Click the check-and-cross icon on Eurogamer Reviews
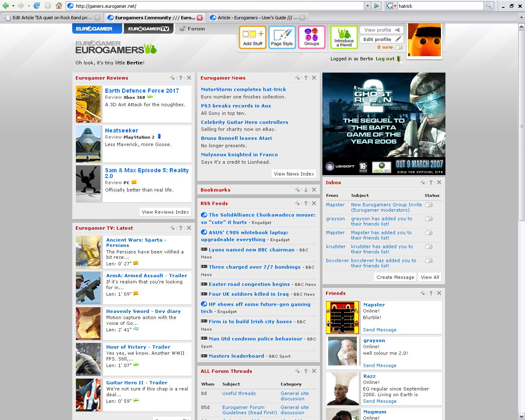Image resolution: width=525 pixels, height=420 pixels. pyautogui.click(x=173, y=78)
